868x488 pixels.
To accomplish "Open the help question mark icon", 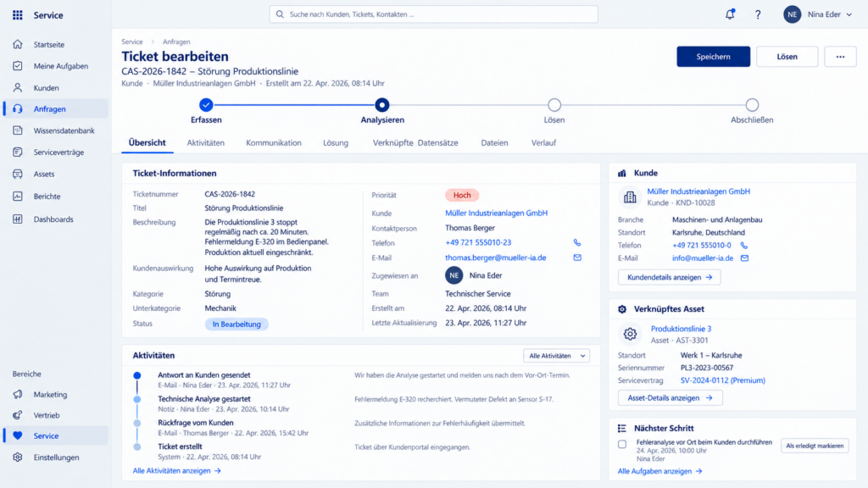I will point(758,15).
